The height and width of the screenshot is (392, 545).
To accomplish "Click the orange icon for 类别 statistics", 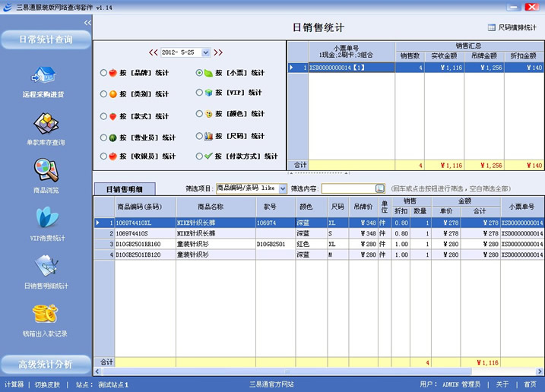I will tap(113, 94).
